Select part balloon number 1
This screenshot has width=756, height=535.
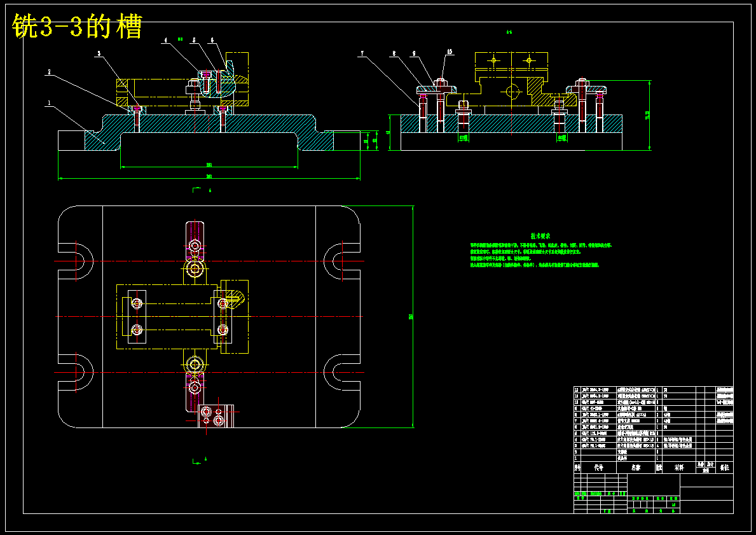[x=49, y=103]
